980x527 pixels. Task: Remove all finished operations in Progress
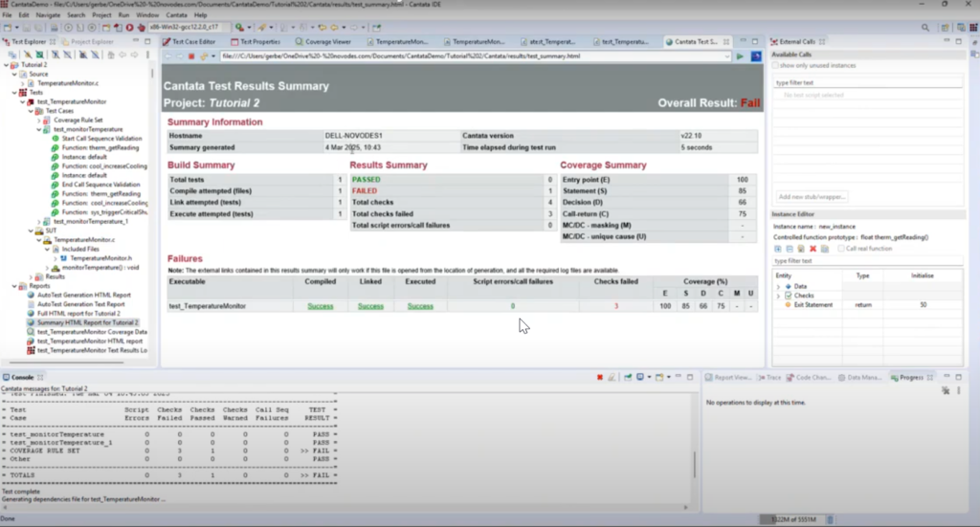coord(946,390)
